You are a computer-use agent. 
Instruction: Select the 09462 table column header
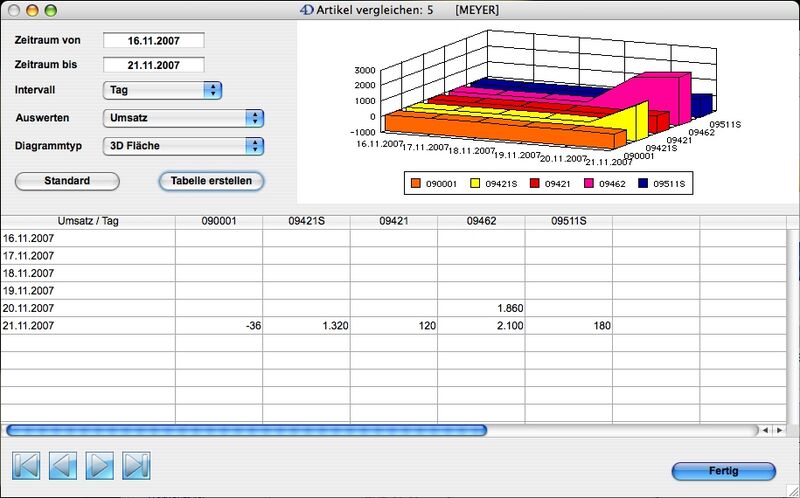tap(481, 221)
